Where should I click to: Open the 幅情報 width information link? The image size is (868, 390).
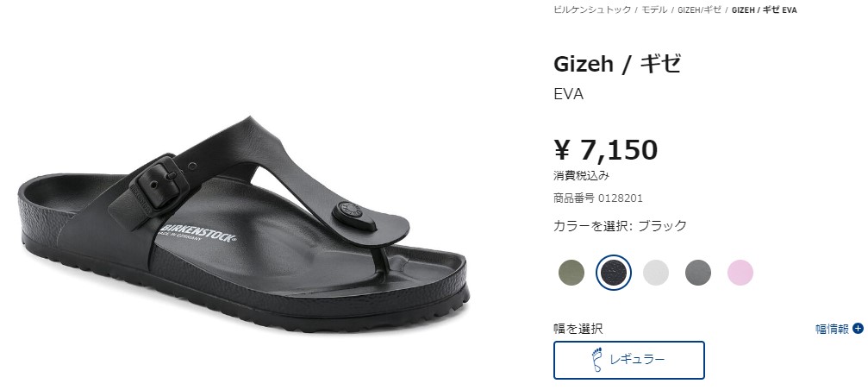tap(832, 329)
